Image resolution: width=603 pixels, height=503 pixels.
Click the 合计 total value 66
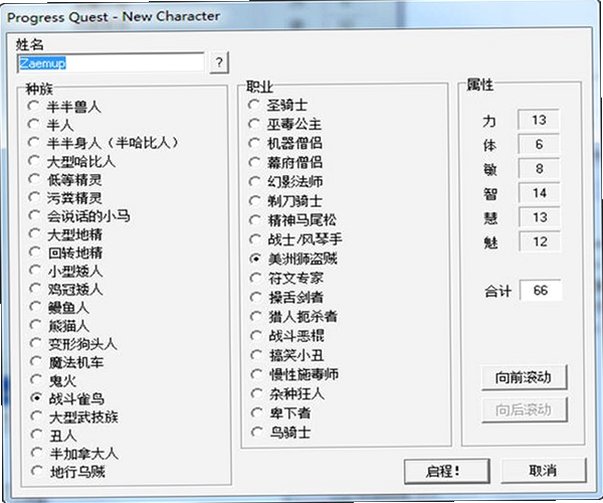[x=540, y=290]
